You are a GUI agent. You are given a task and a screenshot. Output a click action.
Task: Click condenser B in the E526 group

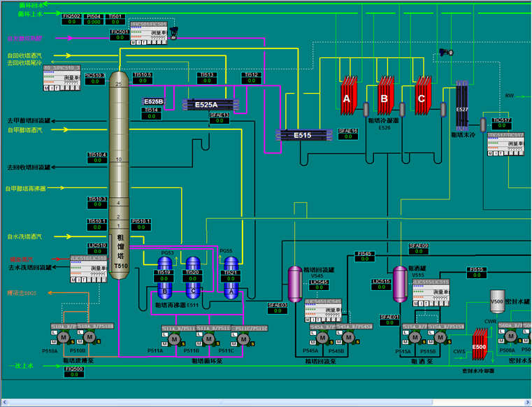[x=384, y=99]
